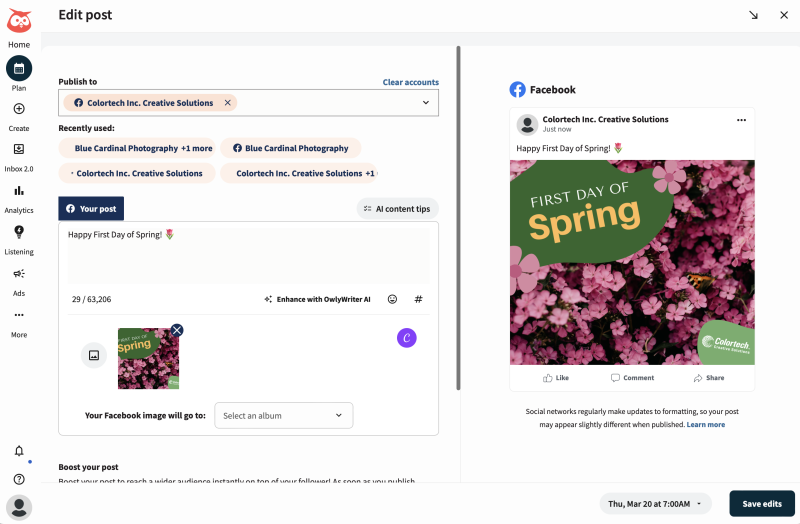Minimize the Edit post panel arrow
800x524 pixels.
click(754, 15)
